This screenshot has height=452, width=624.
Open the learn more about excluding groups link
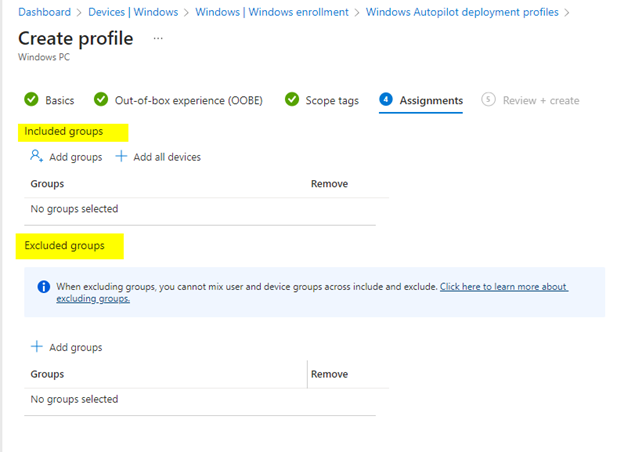(503, 287)
